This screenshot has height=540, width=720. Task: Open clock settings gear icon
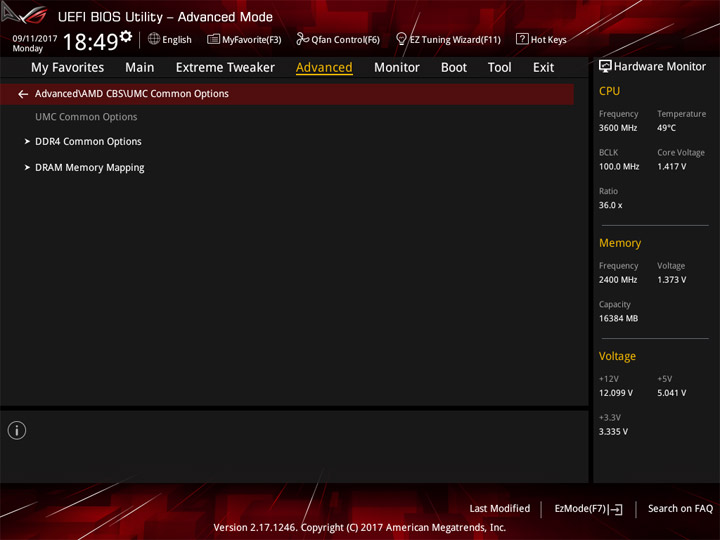tap(126, 36)
